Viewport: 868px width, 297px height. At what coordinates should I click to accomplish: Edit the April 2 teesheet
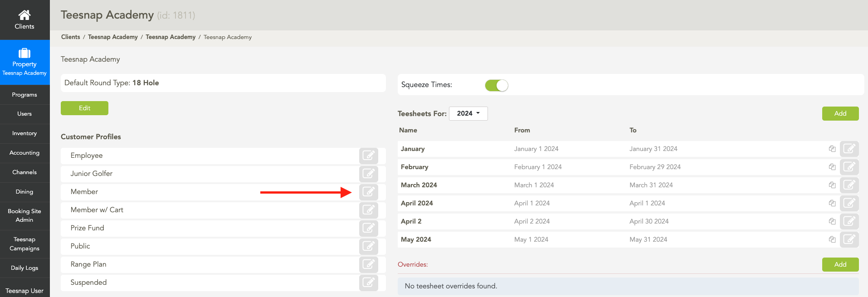click(x=849, y=221)
